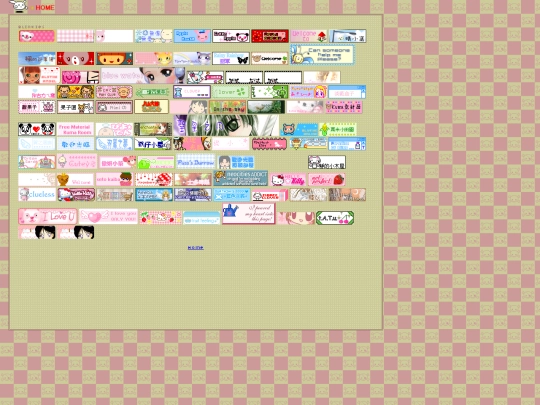The height and width of the screenshot is (405, 540).
Task: Select the 'clueless' banner
Action: coord(37,195)
